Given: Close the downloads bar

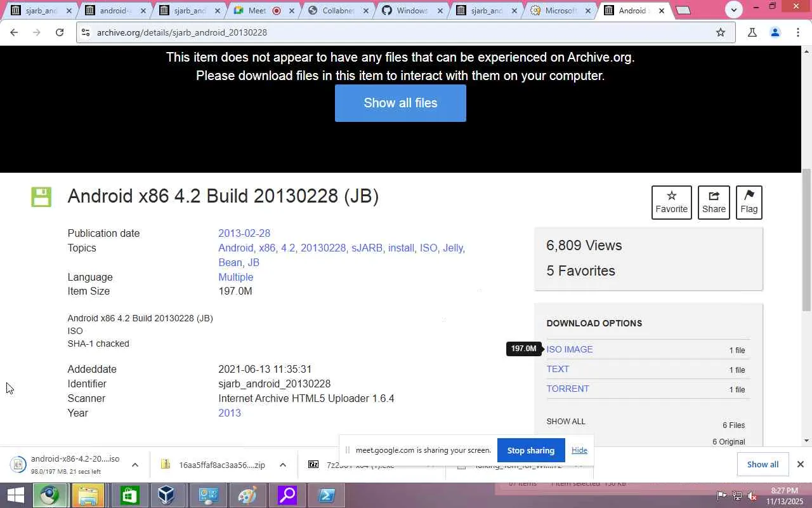Looking at the screenshot, I should [x=801, y=464].
